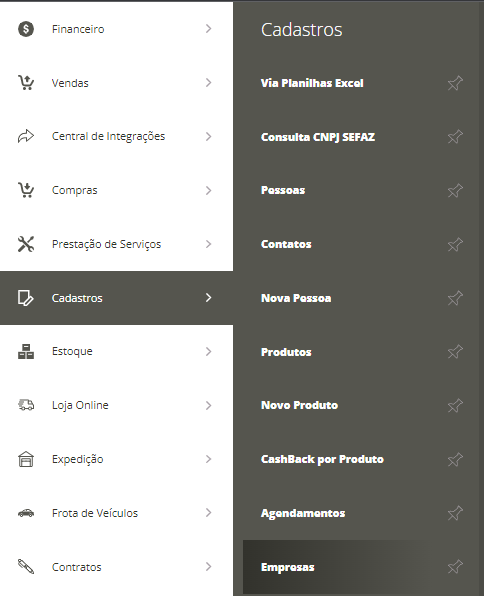Click the Estoque boxes icon
This screenshot has width=484, height=596.
26,352
